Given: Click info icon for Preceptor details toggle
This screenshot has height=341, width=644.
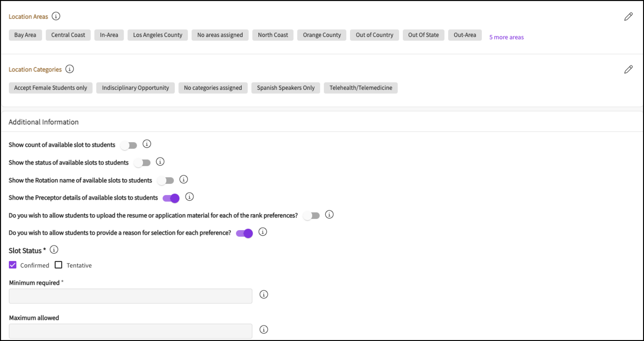Looking at the screenshot, I should pyautogui.click(x=189, y=197).
